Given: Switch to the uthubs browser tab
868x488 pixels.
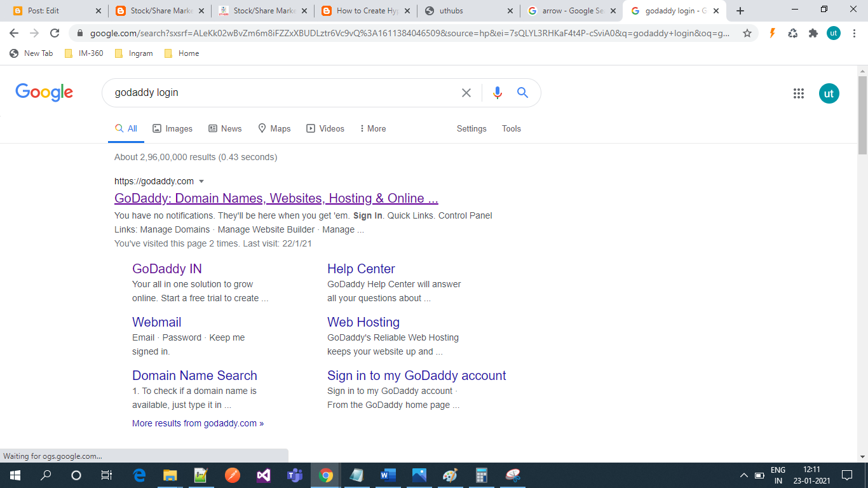Looking at the screenshot, I should 468,11.
